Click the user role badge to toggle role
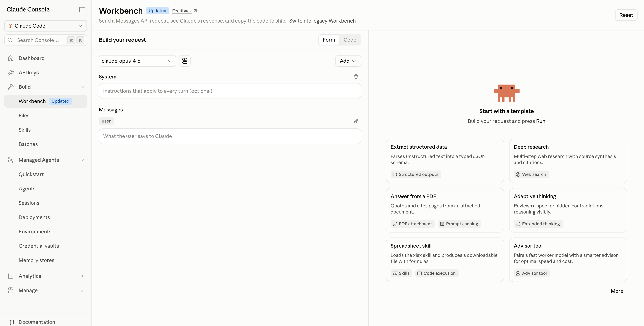This screenshot has height=326, width=644. (x=106, y=121)
